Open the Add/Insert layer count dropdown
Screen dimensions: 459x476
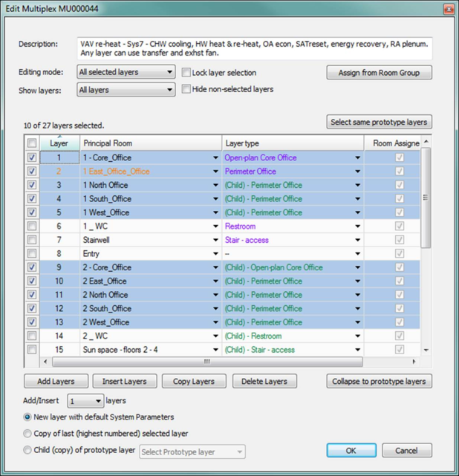85,401
